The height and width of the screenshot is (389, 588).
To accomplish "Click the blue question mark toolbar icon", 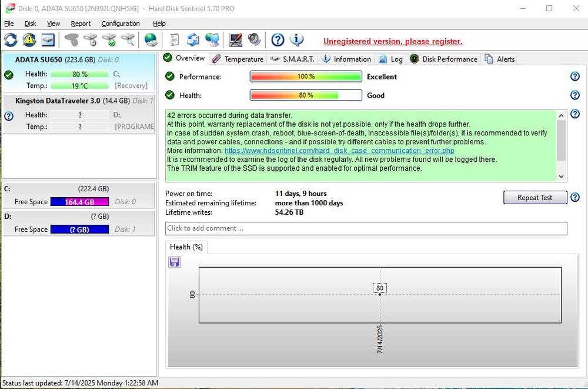I will tap(278, 39).
